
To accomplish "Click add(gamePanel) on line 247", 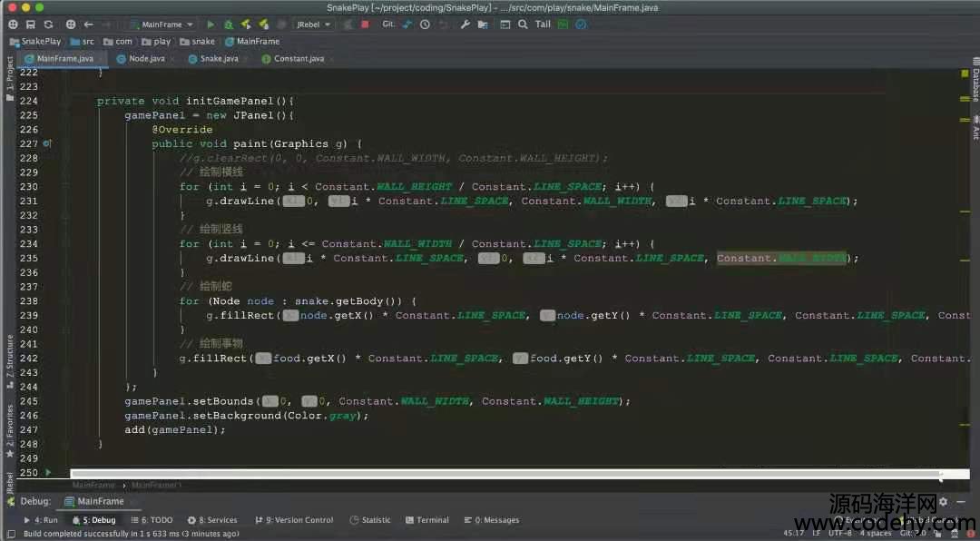I will point(175,430).
